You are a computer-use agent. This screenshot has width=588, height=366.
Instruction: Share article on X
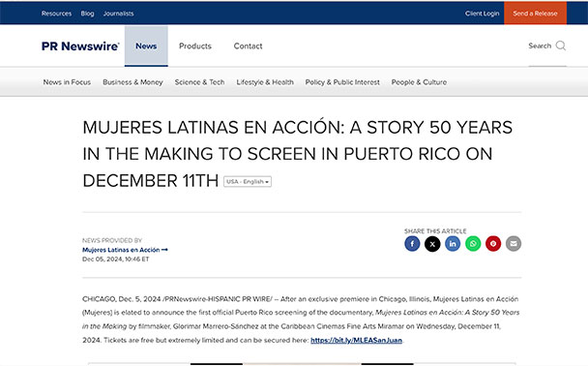pyautogui.click(x=432, y=244)
